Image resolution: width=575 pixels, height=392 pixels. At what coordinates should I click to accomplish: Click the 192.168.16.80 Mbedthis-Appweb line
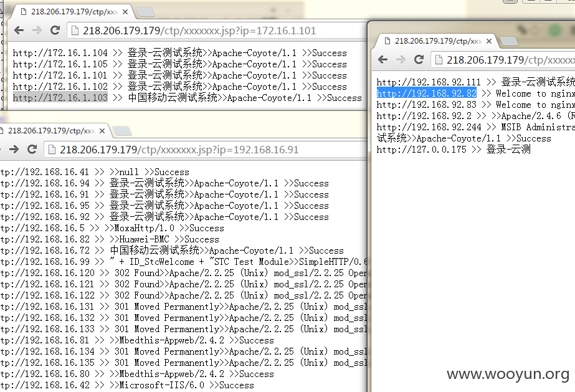point(137,375)
